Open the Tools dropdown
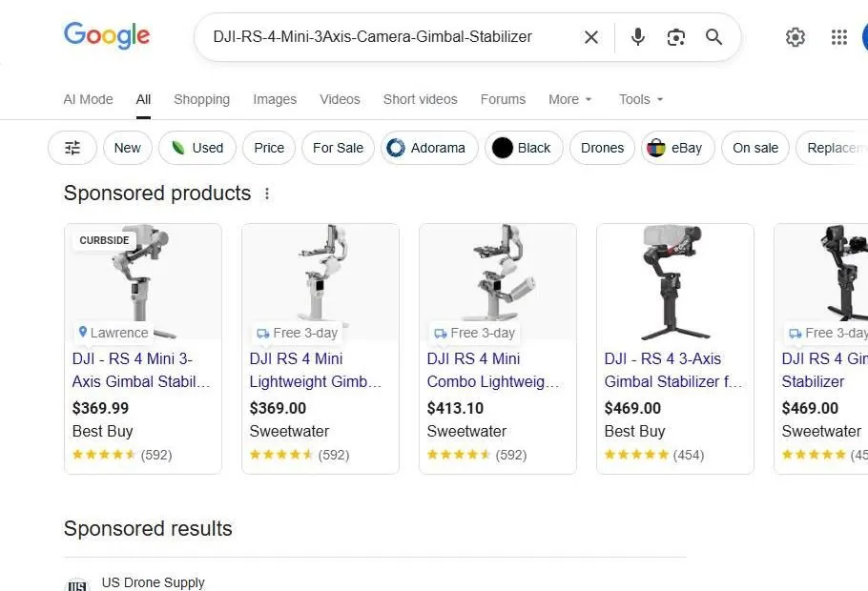 pos(639,99)
